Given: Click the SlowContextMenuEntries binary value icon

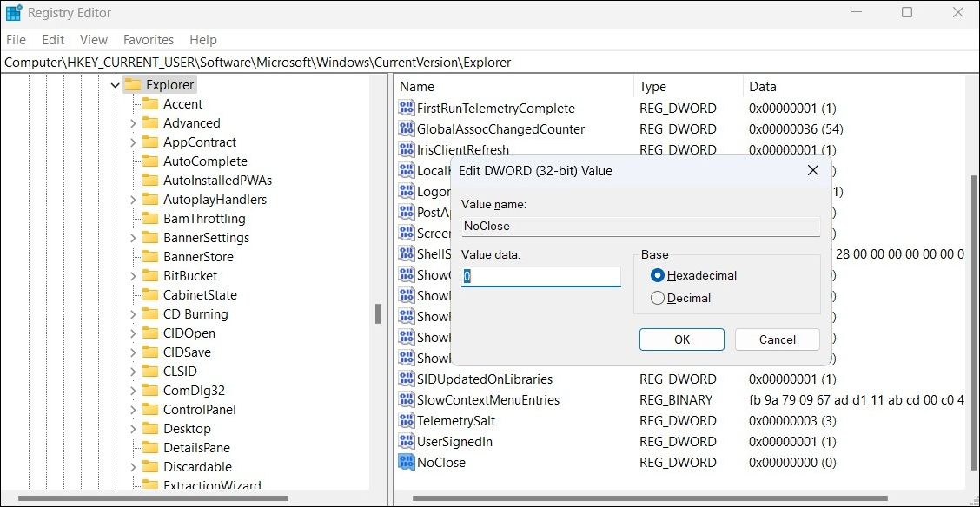Looking at the screenshot, I should click(x=407, y=400).
